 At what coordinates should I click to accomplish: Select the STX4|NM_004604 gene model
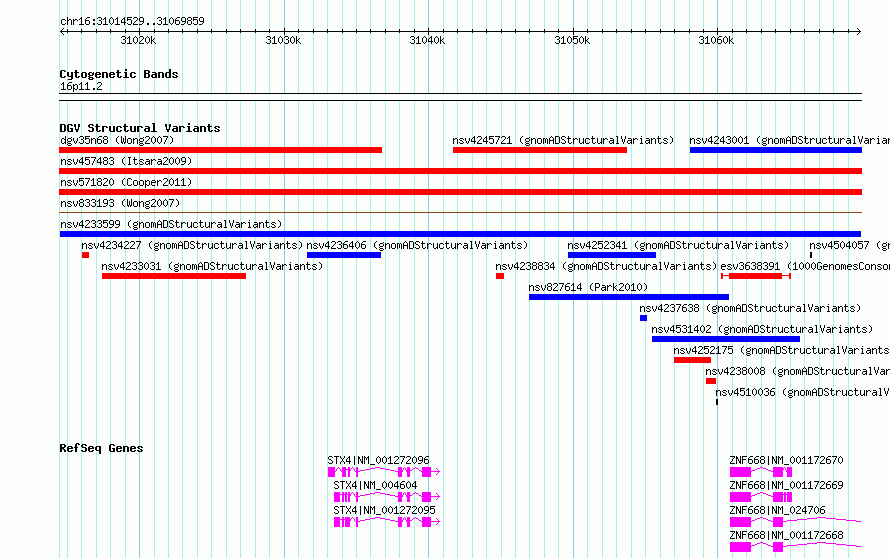tap(387, 497)
